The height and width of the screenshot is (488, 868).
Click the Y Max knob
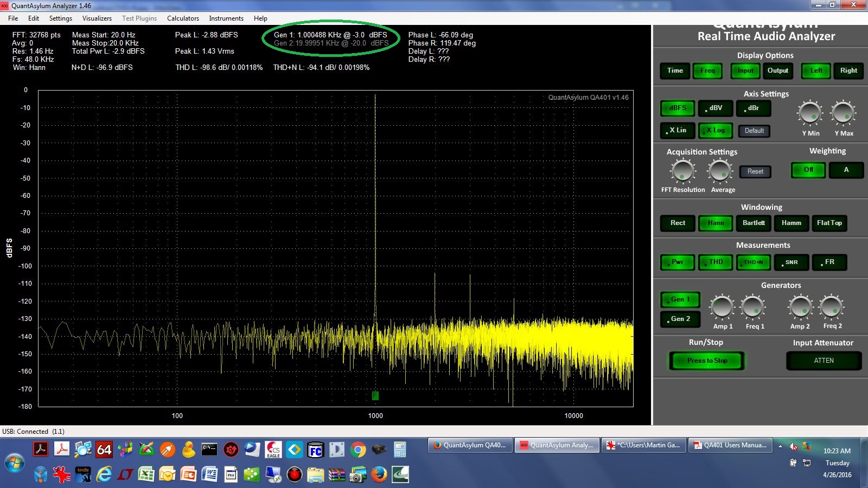pos(844,113)
